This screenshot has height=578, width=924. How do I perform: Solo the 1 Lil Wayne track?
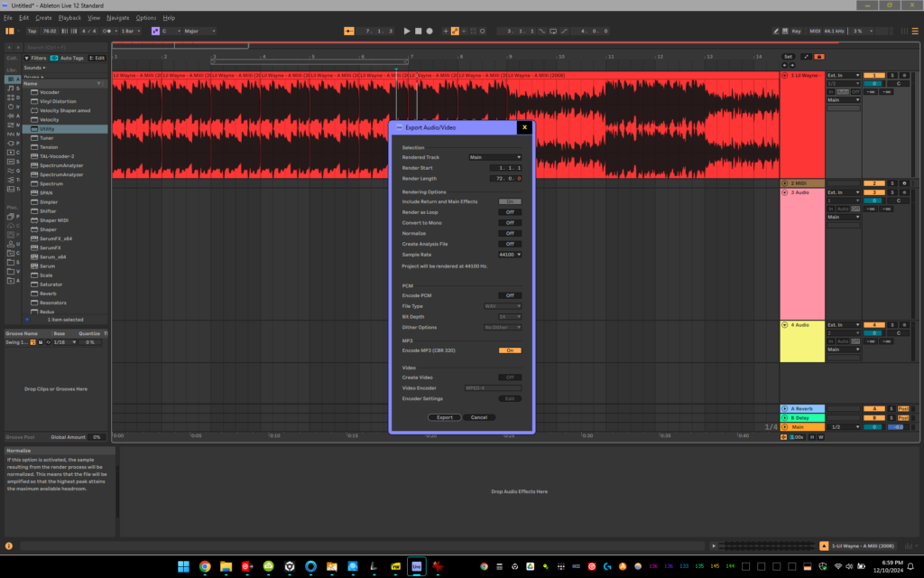[x=892, y=76]
